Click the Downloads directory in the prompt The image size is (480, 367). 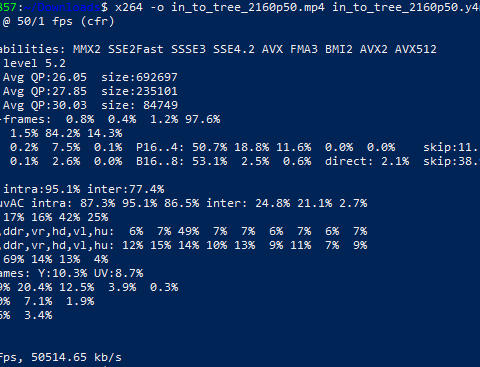click(x=68, y=7)
